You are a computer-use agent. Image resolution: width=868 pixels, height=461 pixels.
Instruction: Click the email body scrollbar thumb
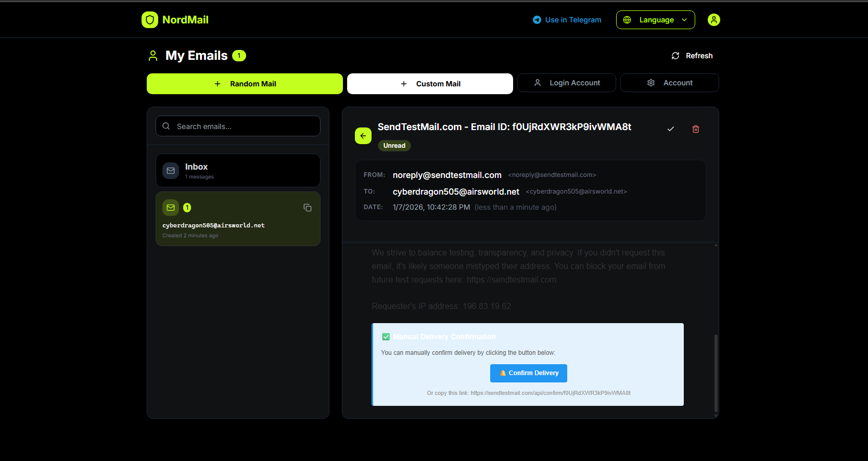[x=716, y=373]
